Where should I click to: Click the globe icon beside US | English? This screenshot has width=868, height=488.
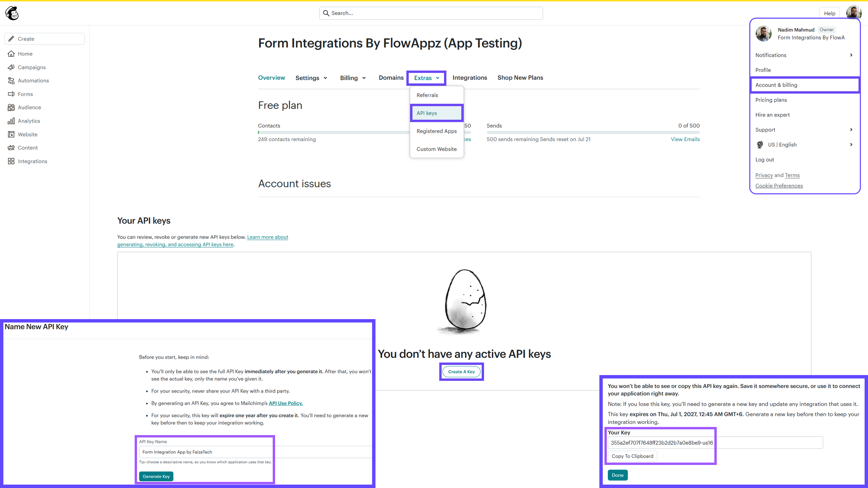(x=760, y=145)
